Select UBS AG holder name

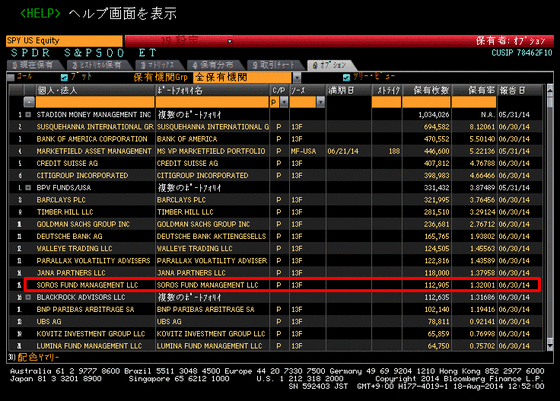[x=49, y=321]
